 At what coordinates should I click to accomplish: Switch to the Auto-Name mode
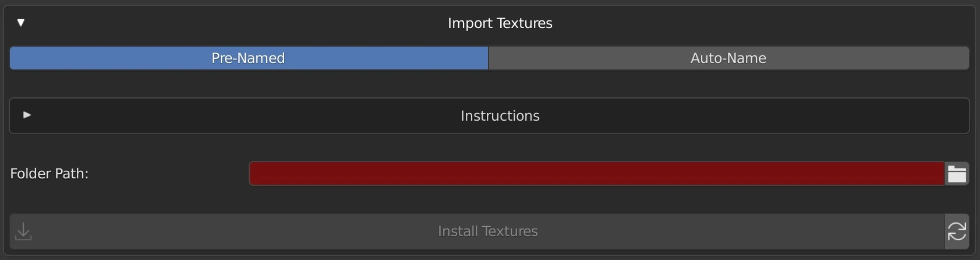tap(728, 58)
